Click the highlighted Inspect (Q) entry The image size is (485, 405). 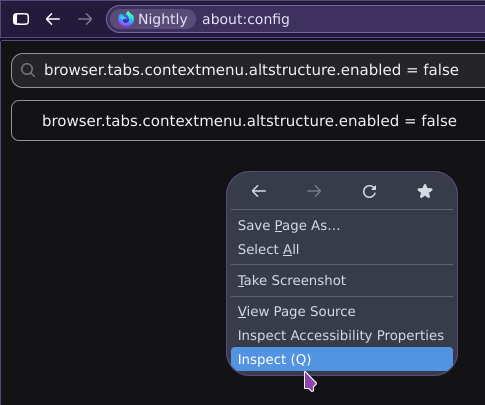pos(342,359)
